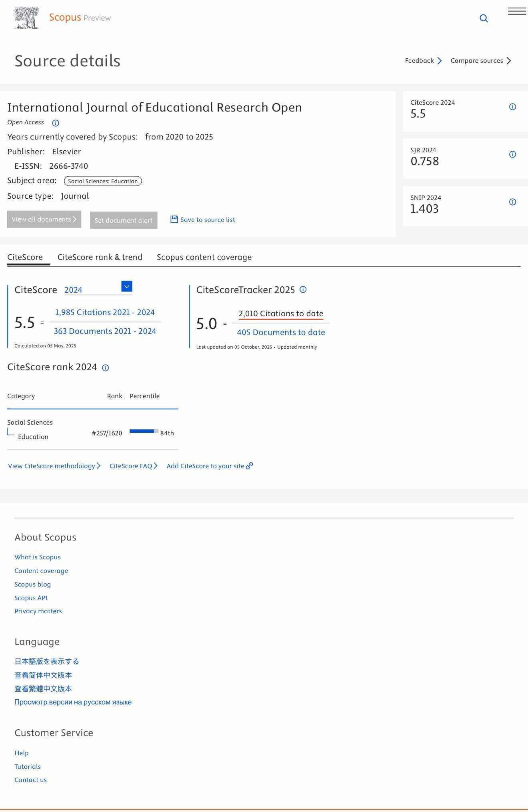Open the hamburger menu icon
The width and height of the screenshot is (528, 812).
[x=517, y=11]
